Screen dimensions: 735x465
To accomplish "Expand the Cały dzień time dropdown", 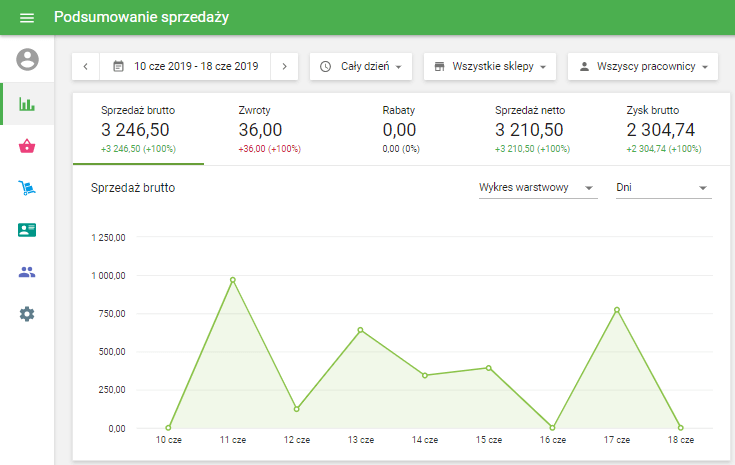I will [360, 66].
